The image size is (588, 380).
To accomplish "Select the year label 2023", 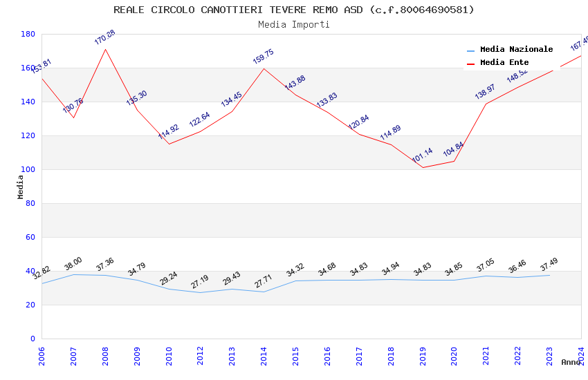I will (x=549, y=356).
